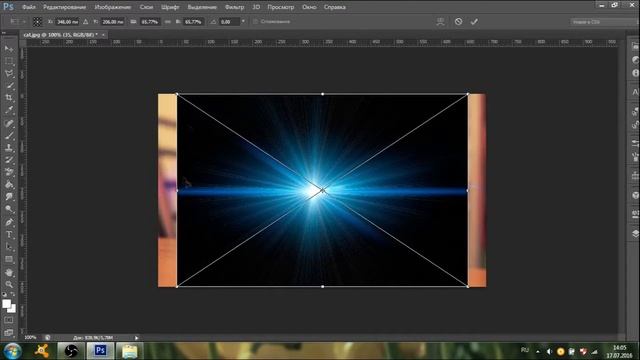Click the Photoshop taskbar button
This screenshot has height=360, width=640.
click(x=100, y=351)
